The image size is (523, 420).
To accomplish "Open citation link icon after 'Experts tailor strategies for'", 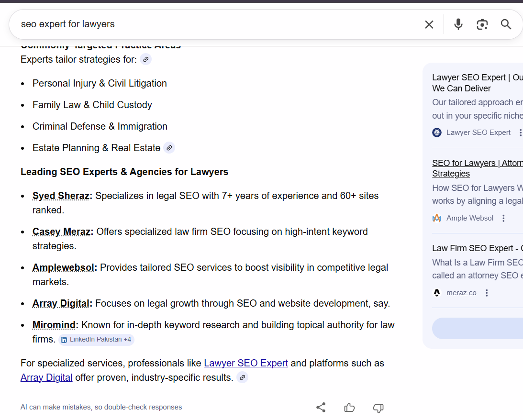I will coord(145,59).
